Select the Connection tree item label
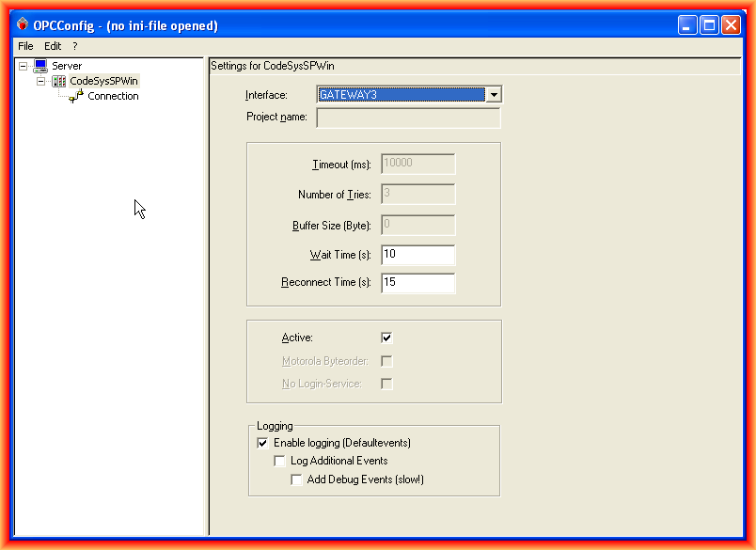Image resolution: width=756 pixels, height=550 pixels. (113, 96)
